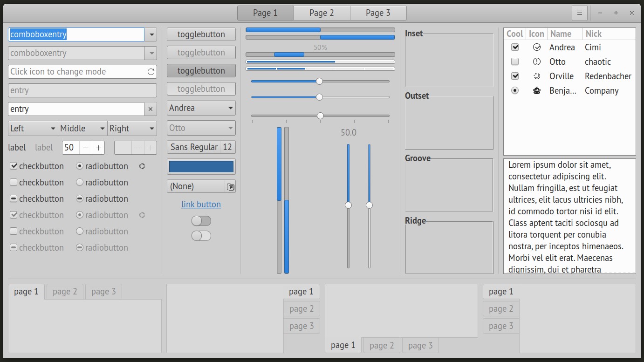Click the exclamation icon in Otto's row
644x362 pixels.
(536, 61)
